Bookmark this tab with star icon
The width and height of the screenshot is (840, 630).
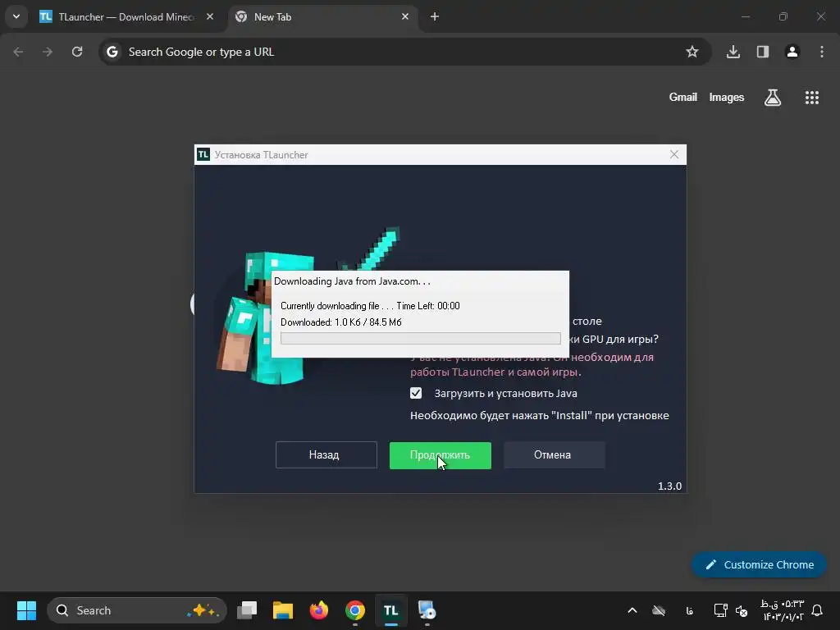(692, 52)
